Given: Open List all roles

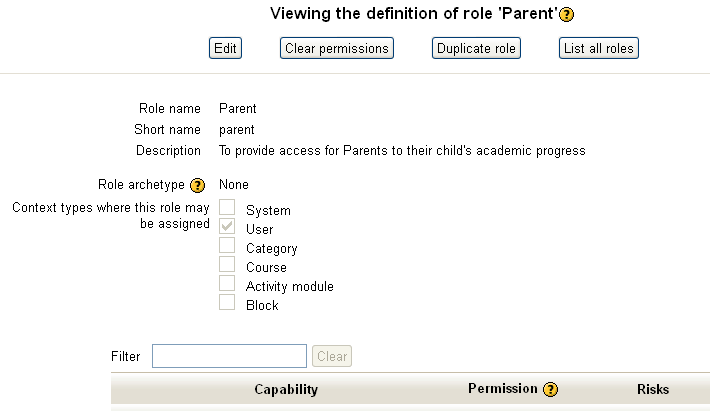Looking at the screenshot, I should (598, 48).
